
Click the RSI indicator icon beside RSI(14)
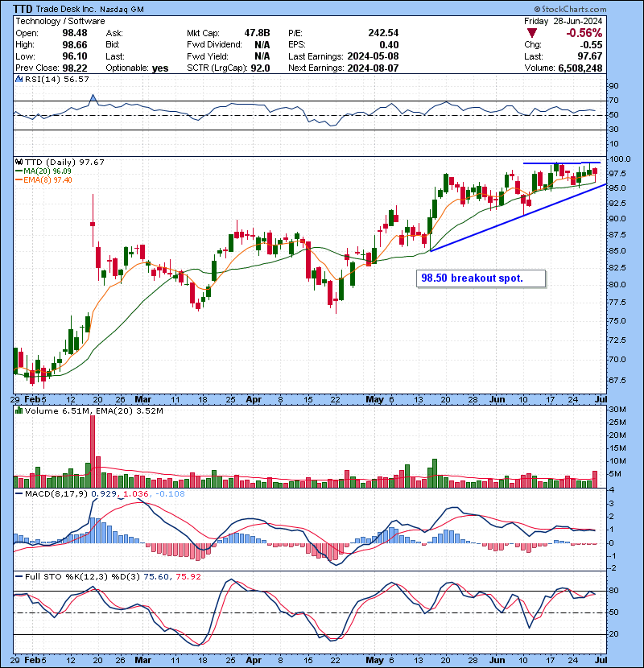click(19, 79)
